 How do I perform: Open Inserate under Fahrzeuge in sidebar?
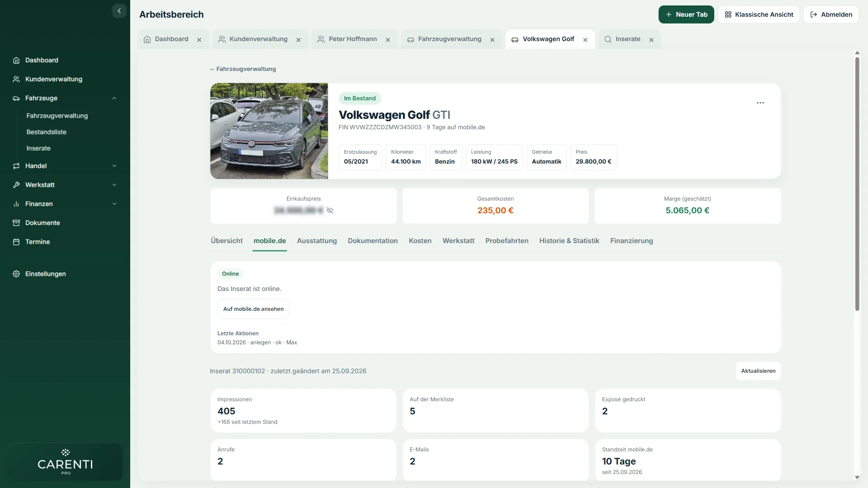(x=38, y=148)
